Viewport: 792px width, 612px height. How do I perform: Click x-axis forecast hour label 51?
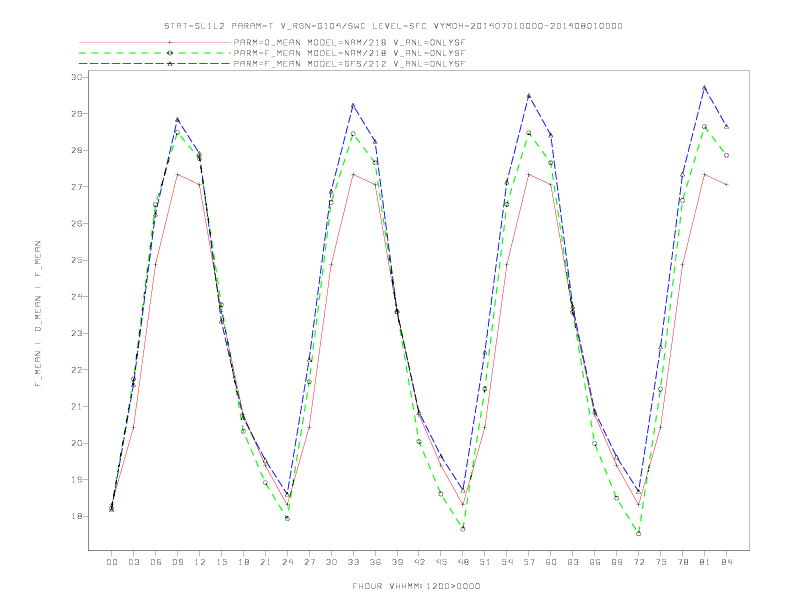pyautogui.click(x=485, y=562)
